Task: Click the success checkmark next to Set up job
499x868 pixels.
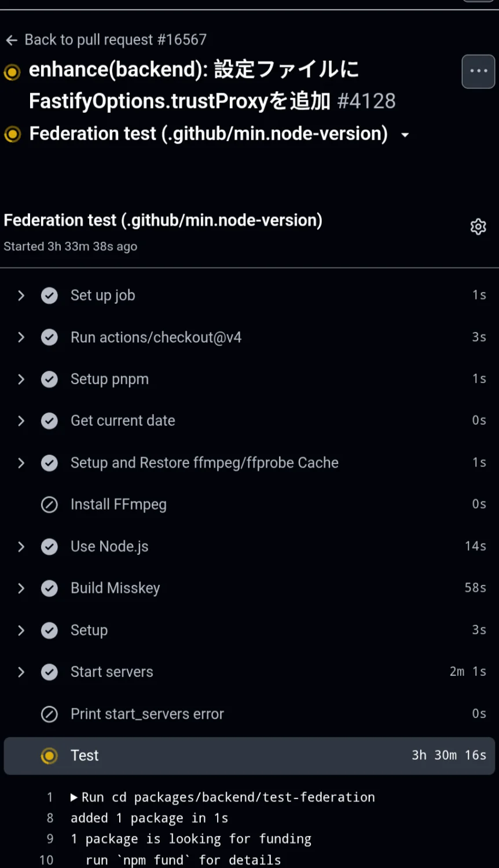Action: pyautogui.click(x=50, y=296)
